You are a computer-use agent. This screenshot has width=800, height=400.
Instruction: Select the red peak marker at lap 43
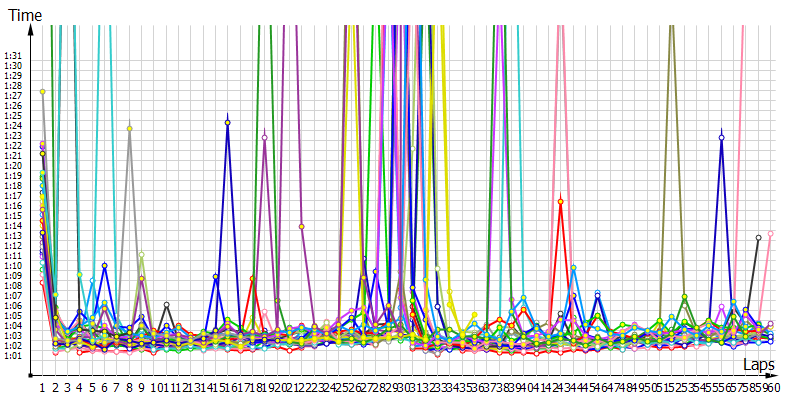pos(560,201)
